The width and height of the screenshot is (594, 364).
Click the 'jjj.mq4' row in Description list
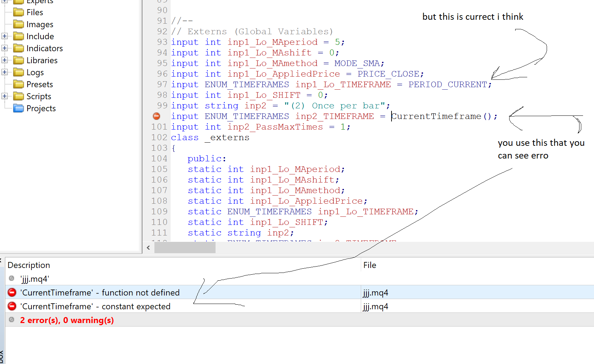(x=300, y=279)
